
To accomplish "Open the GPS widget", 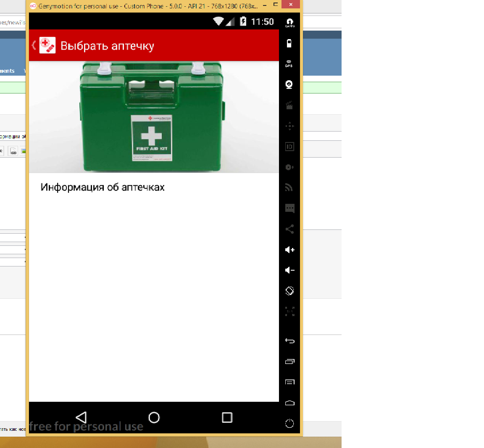I will click(x=289, y=63).
